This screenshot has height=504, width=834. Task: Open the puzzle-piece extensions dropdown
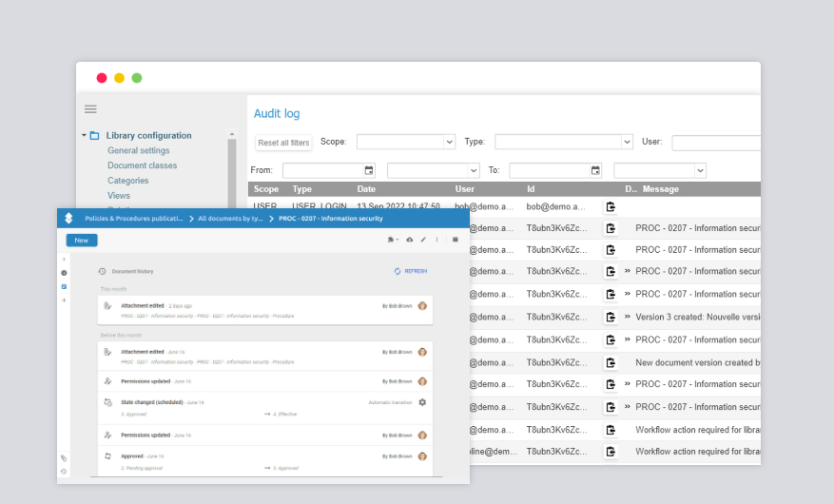click(393, 240)
